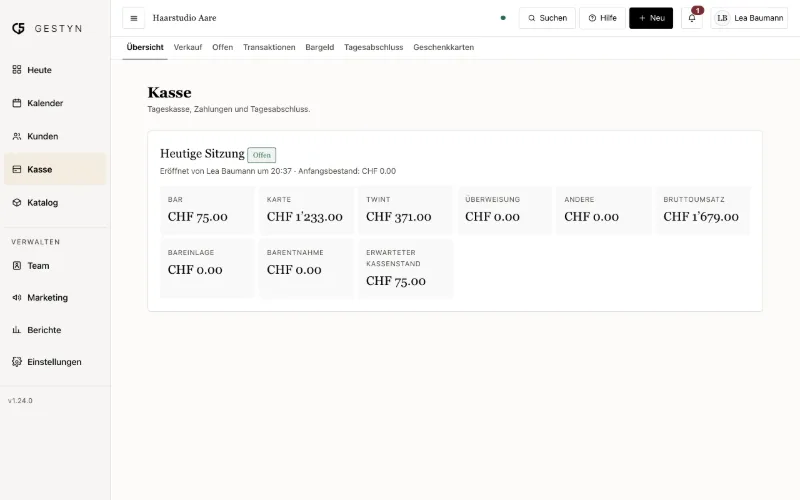The height and width of the screenshot is (500, 800).
Task: Click the version v1.24.0 label
Action: [x=20, y=401]
